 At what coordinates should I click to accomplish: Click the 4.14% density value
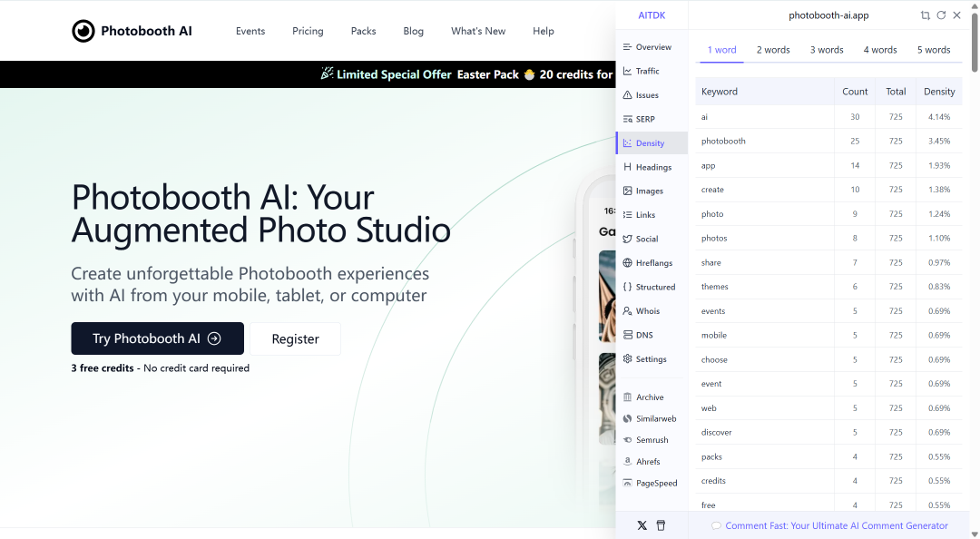pyautogui.click(x=939, y=117)
